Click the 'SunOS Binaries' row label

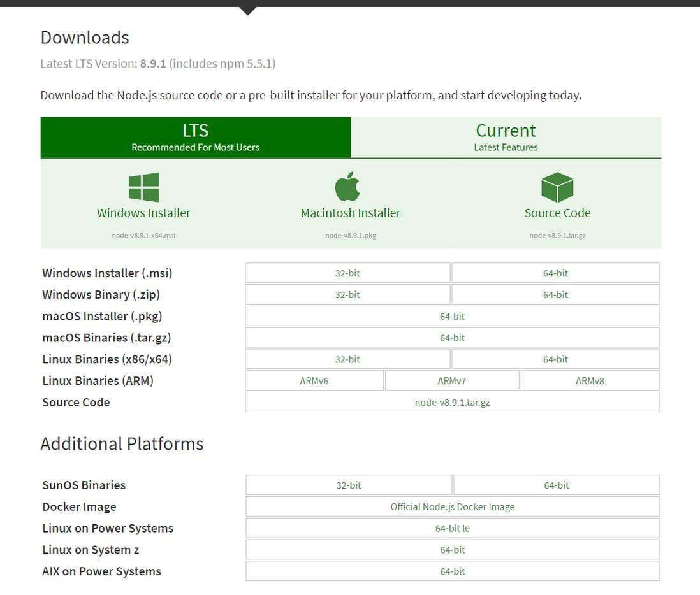point(84,485)
